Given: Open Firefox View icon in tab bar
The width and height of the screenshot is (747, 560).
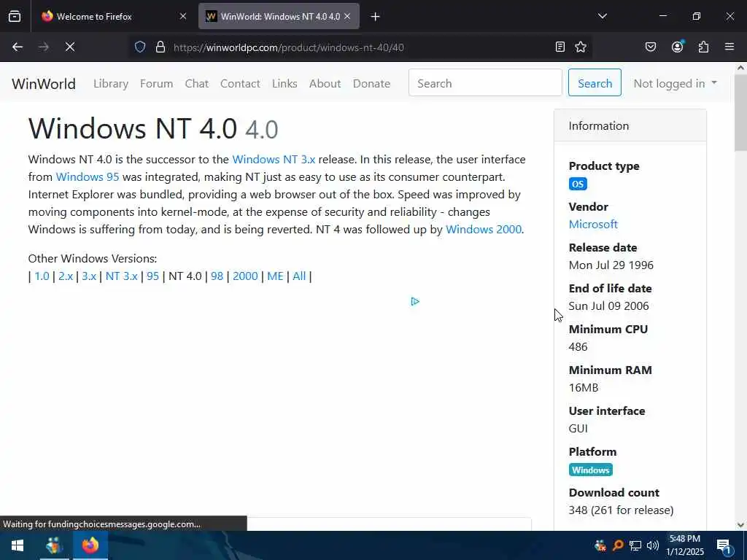Looking at the screenshot, I should [15, 17].
